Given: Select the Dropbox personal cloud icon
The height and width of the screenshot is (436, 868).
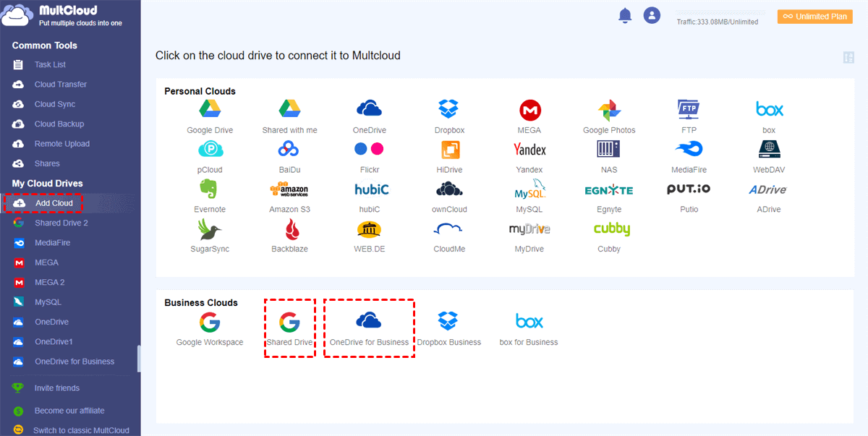Looking at the screenshot, I should click(x=449, y=110).
